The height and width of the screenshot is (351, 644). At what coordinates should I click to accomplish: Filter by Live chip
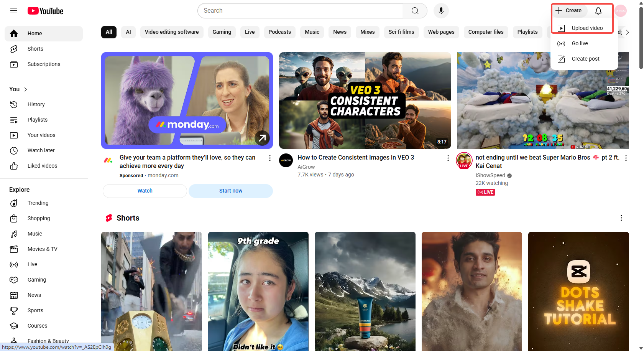point(250,32)
